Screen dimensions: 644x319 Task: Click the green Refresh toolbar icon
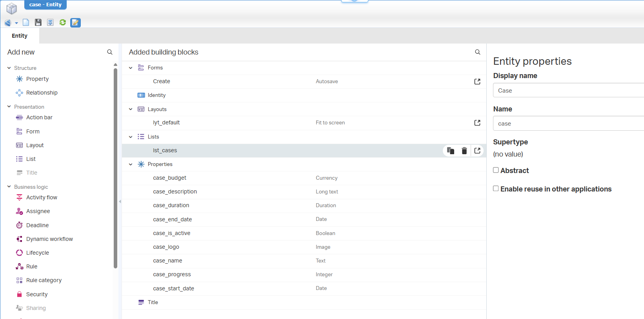point(62,22)
